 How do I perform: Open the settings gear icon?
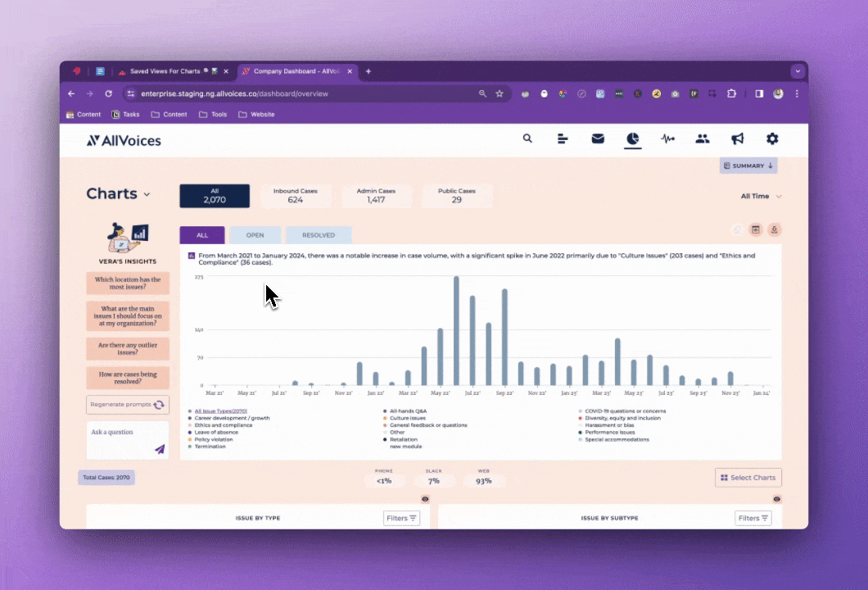coord(772,138)
